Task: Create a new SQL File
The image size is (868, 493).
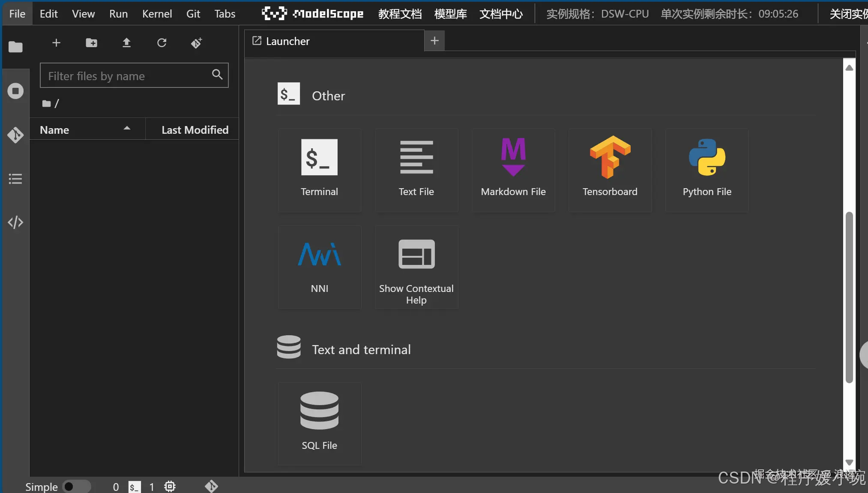Action: tap(319, 423)
